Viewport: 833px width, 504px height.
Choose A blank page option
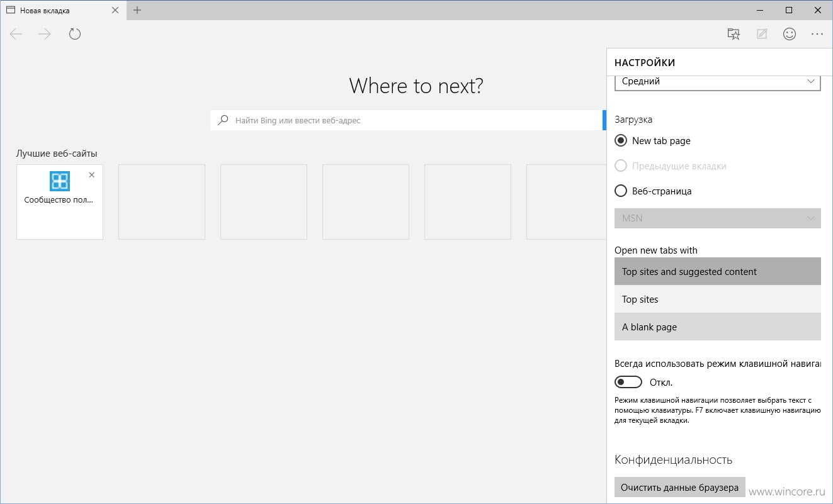pos(718,327)
